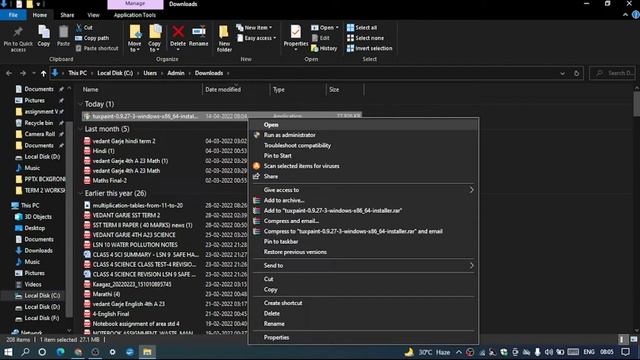The width and height of the screenshot is (640, 360).
Task: Switch to the Share ribbon tab
Action: [x=67, y=15]
